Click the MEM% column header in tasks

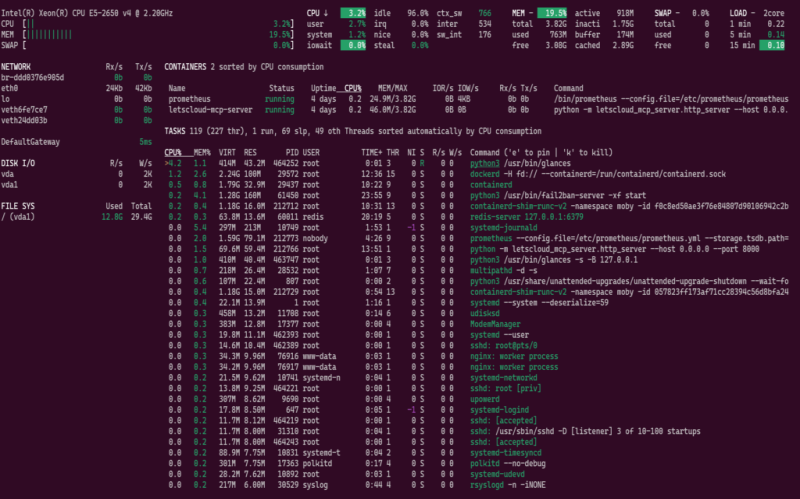202,152
